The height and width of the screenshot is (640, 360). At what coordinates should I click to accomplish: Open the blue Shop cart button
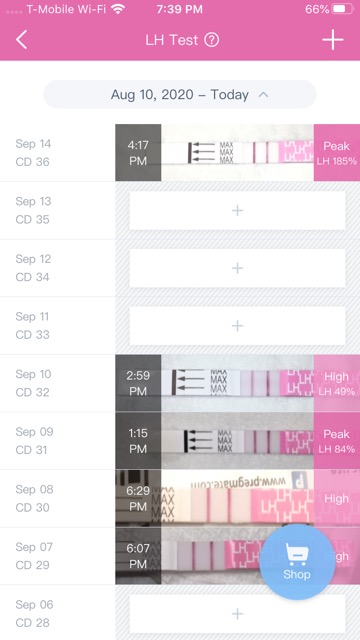coord(297,562)
